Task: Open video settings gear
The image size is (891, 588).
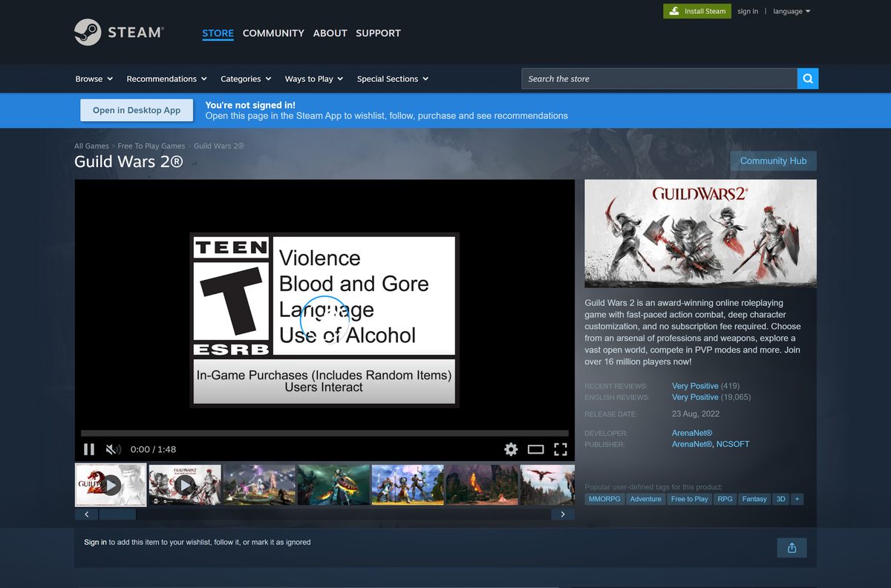Action: click(x=511, y=449)
